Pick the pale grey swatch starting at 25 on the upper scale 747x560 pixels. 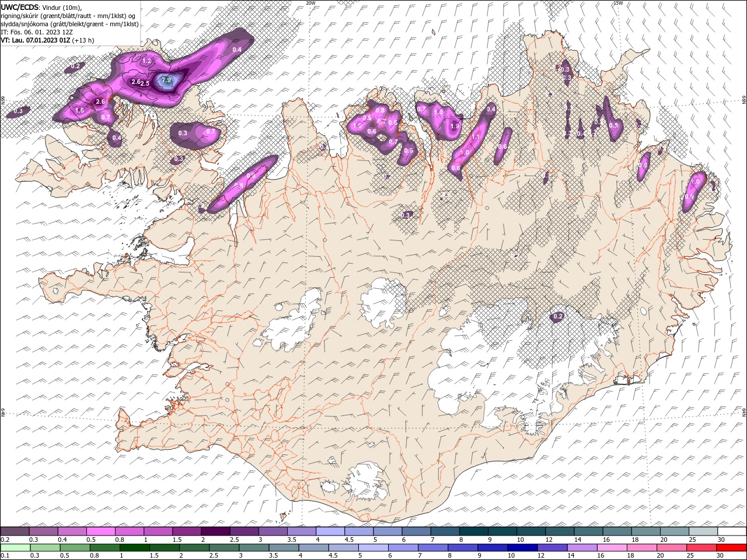[703, 531]
